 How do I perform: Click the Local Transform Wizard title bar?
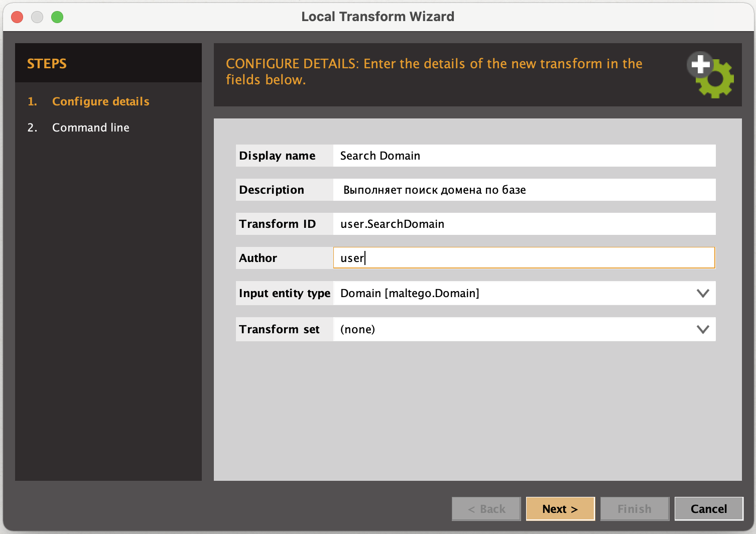tap(378, 17)
